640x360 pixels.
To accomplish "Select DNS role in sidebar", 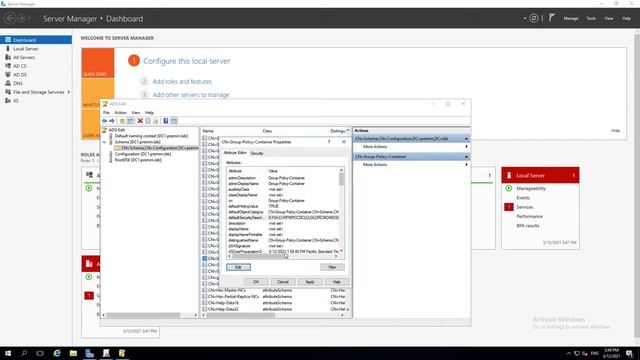I will 18,83.
